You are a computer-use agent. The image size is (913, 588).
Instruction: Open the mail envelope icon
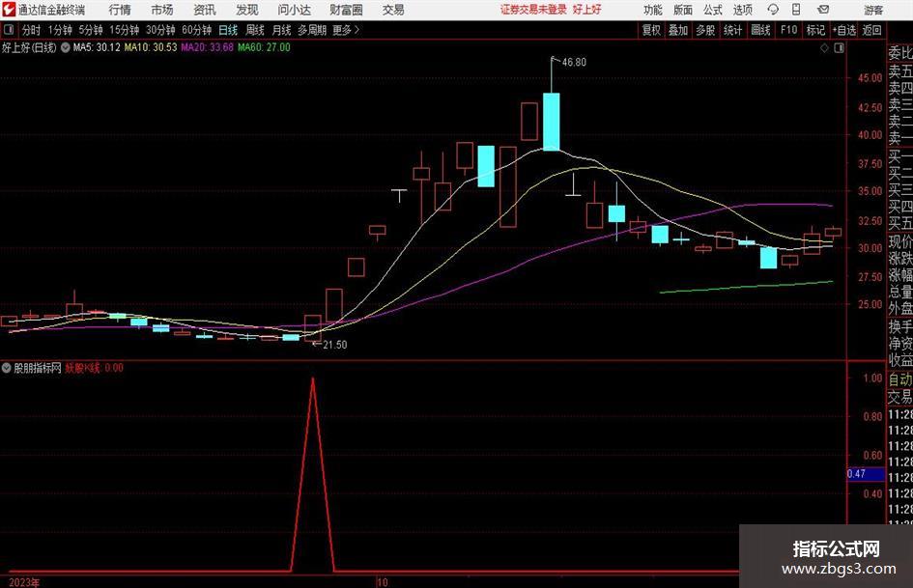pos(823,10)
